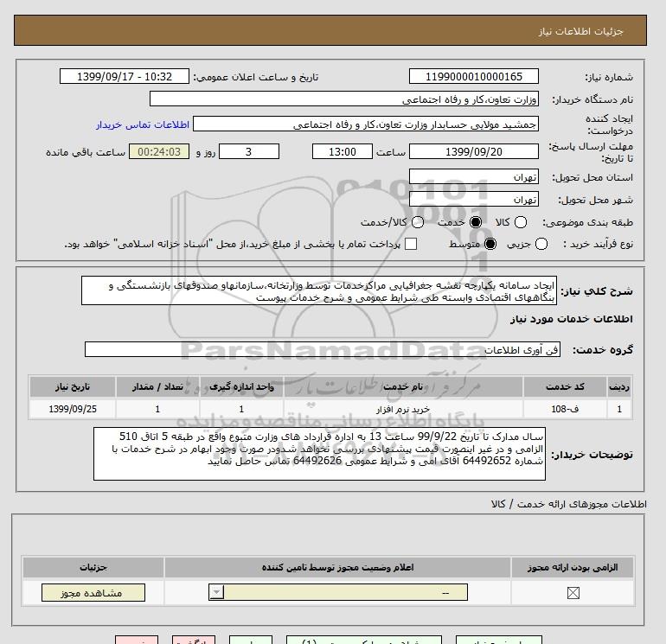The width and height of the screenshot is (666, 644).
Task: Click the service name cell خرید نرم افزار
Action: coord(403,409)
